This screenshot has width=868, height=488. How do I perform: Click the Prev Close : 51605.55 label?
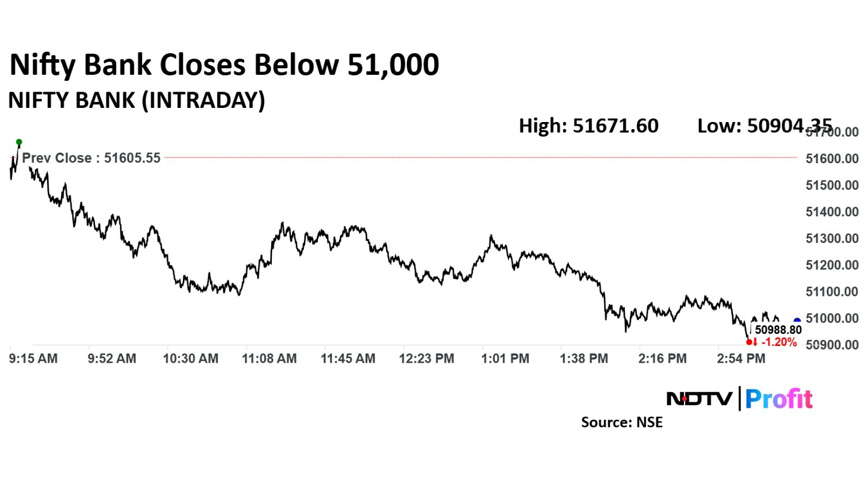(x=91, y=158)
